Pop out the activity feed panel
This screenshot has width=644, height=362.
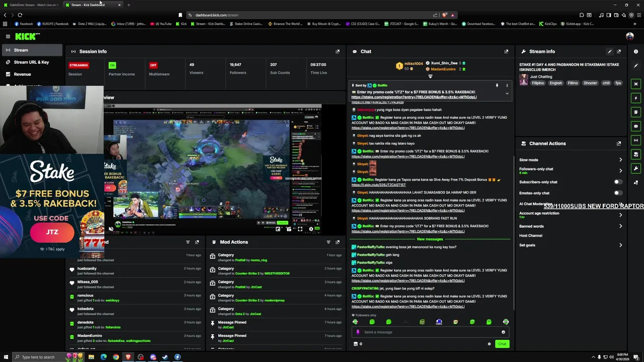(197, 242)
